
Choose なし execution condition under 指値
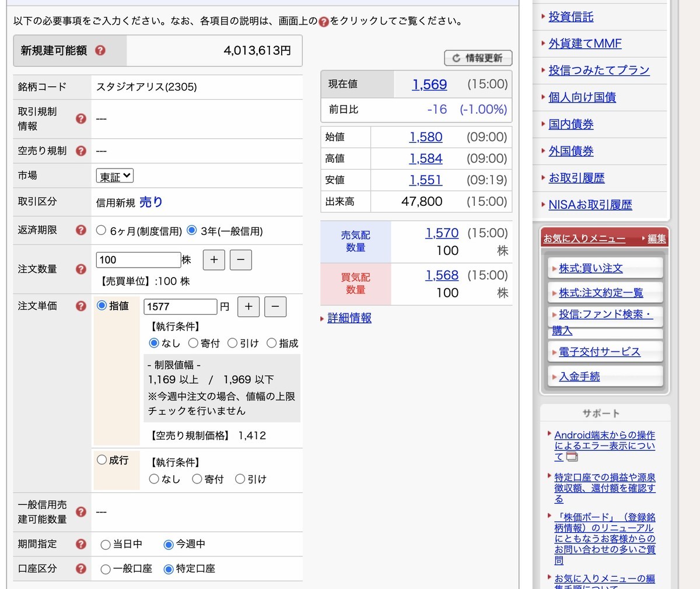pyautogui.click(x=155, y=343)
